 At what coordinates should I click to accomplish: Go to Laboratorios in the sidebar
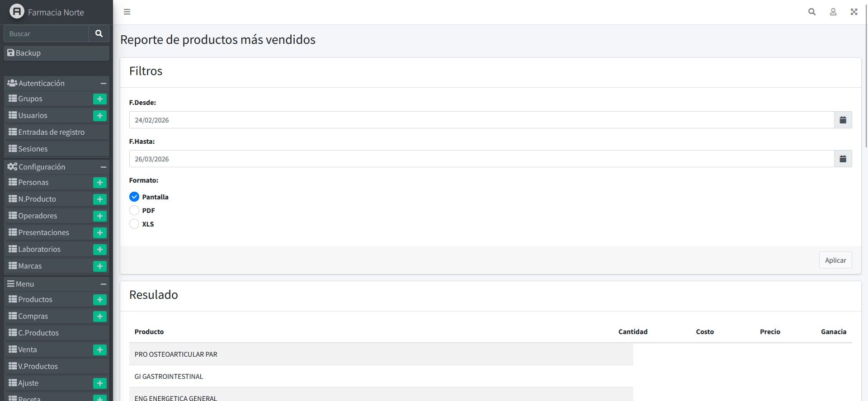[x=39, y=249]
